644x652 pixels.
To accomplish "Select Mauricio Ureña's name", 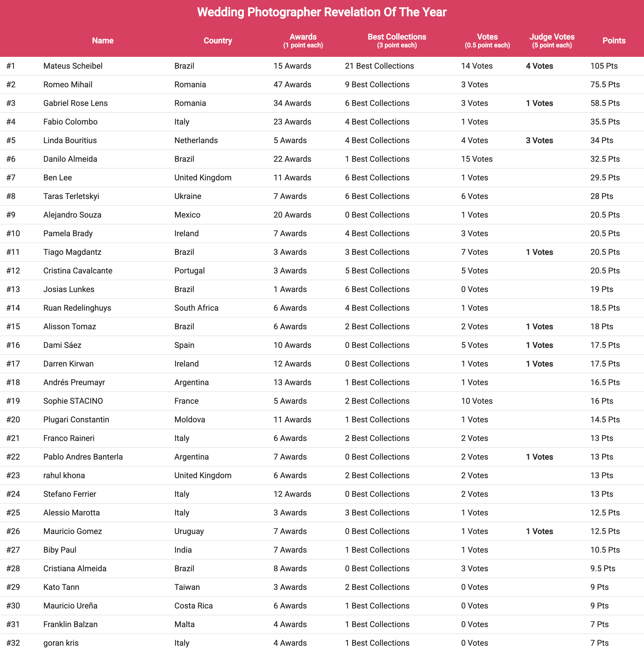I will point(70,605).
